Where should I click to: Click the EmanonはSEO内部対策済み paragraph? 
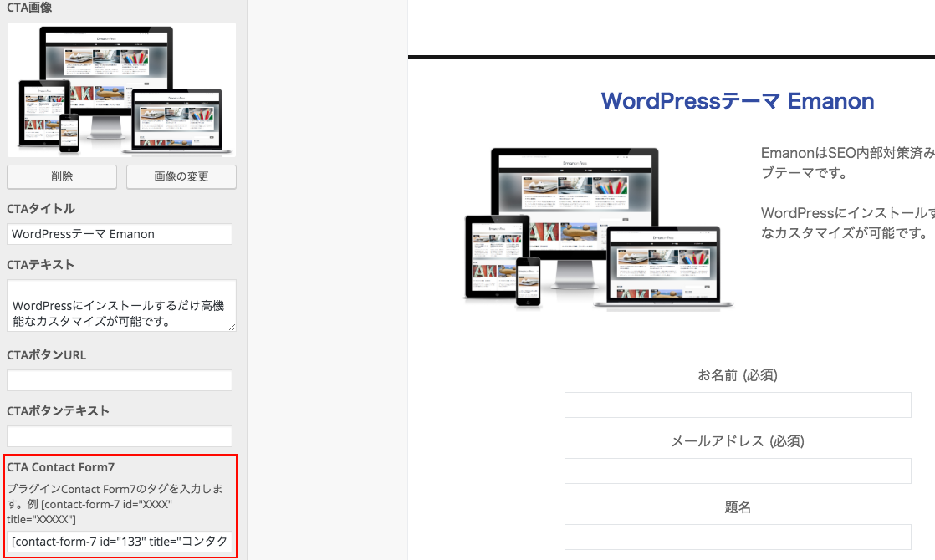click(848, 163)
